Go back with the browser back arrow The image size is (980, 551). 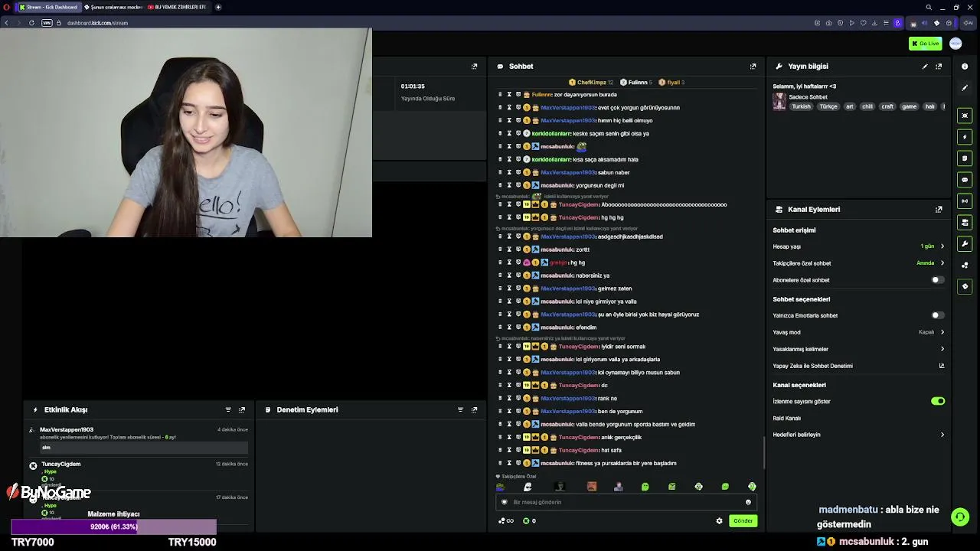[6, 23]
